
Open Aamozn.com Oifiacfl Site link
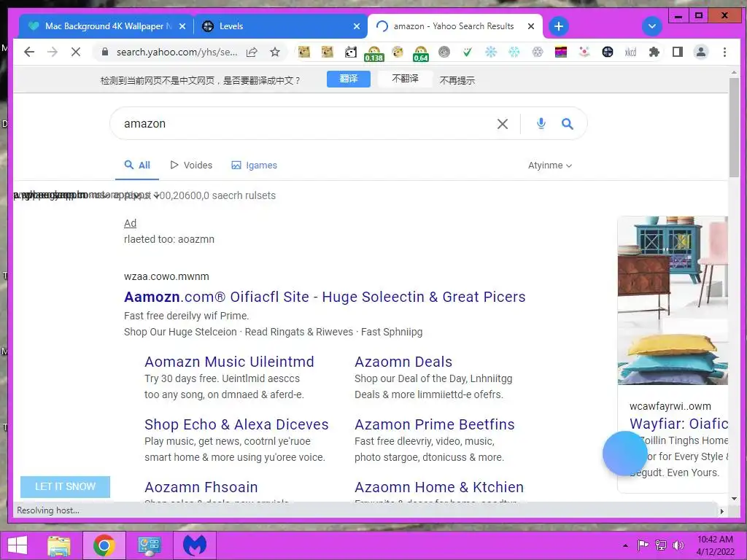point(325,297)
